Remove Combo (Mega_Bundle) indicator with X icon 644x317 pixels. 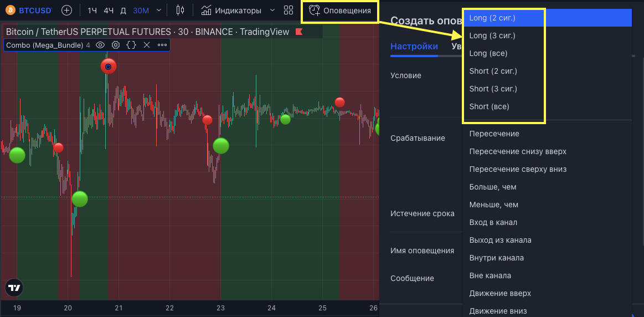147,45
